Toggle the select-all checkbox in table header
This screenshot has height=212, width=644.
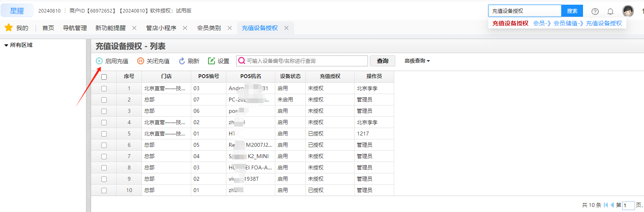coord(104,77)
